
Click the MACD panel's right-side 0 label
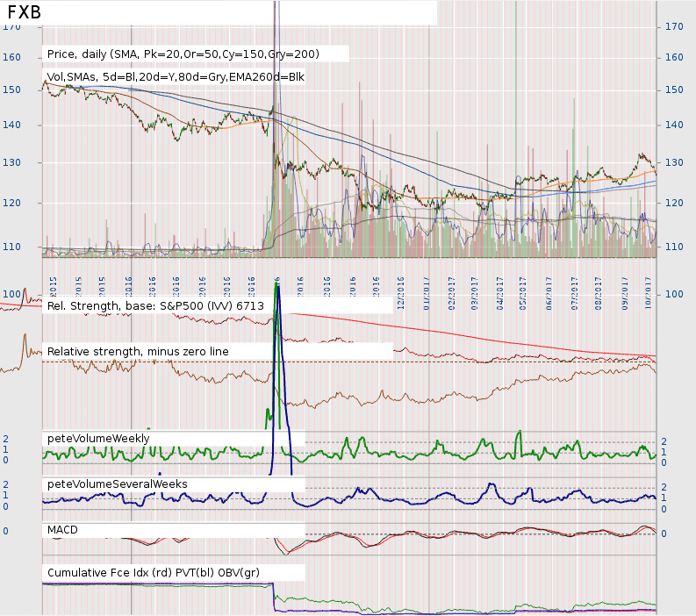point(664,534)
